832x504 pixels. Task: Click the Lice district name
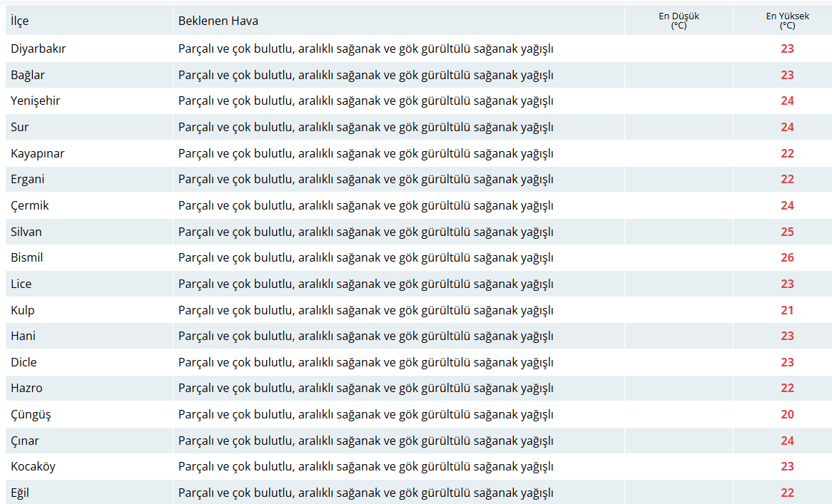click(21, 284)
